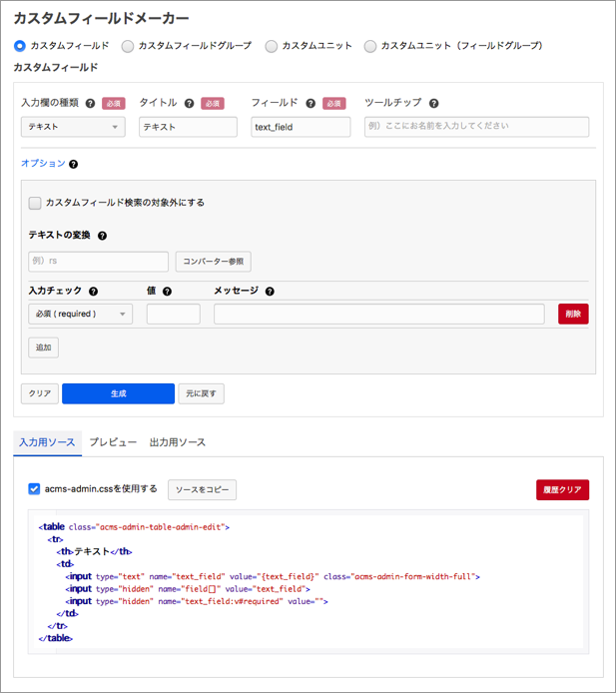
Task: Collapse the オプション section link
Action: click(43, 164)
